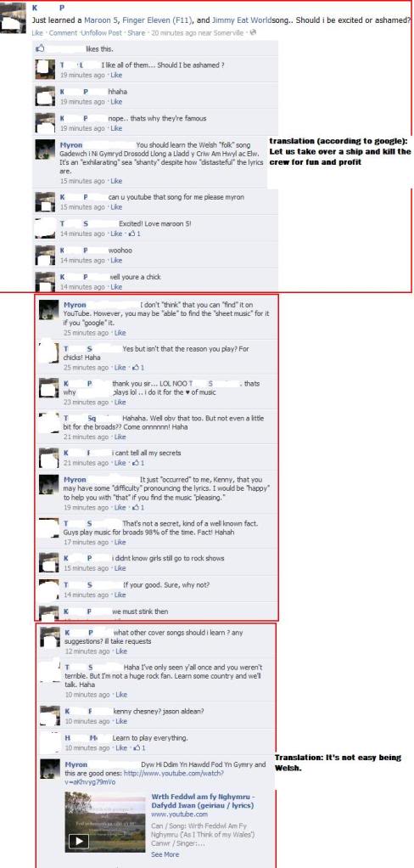Open the Finger Eleven (F11) link
The height and width of the screenshot is (868, 414).
tap(158, 20)
